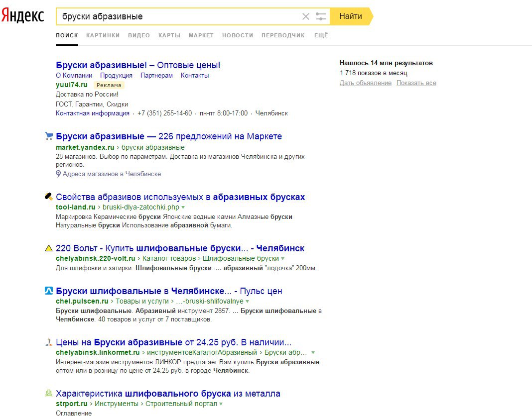Expand dropdown arrow after Шлифовальные бруски breadcrumb
532x416 pixels.
tap(283, 259)
